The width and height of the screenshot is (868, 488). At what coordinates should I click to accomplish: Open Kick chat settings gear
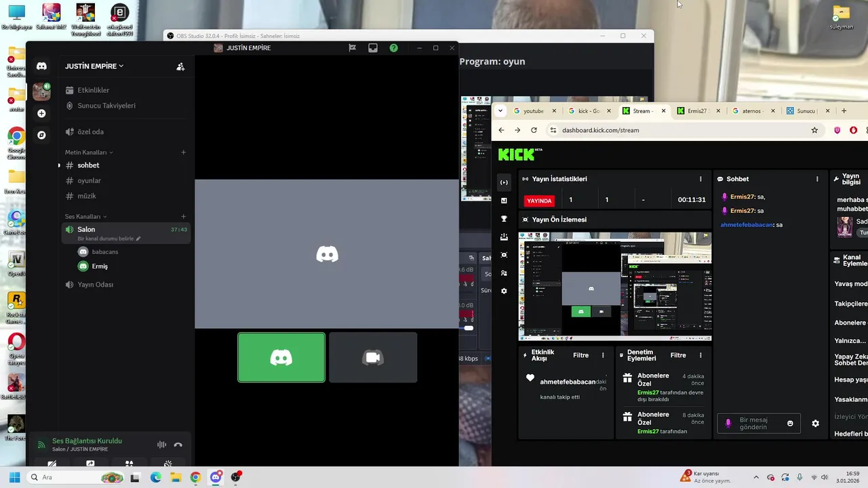tap(815, 424)
